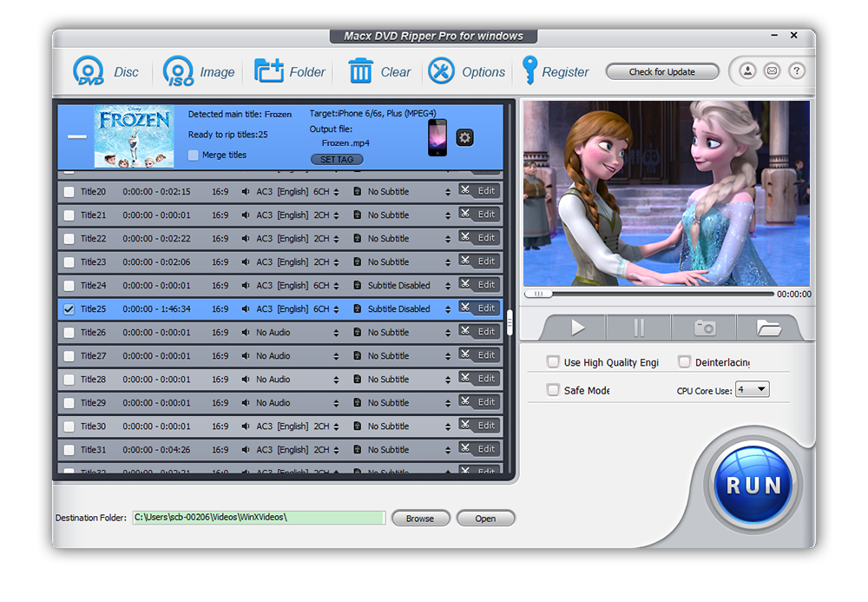
Task: Click the title list scrollbar handle
Action: point(510,322)
